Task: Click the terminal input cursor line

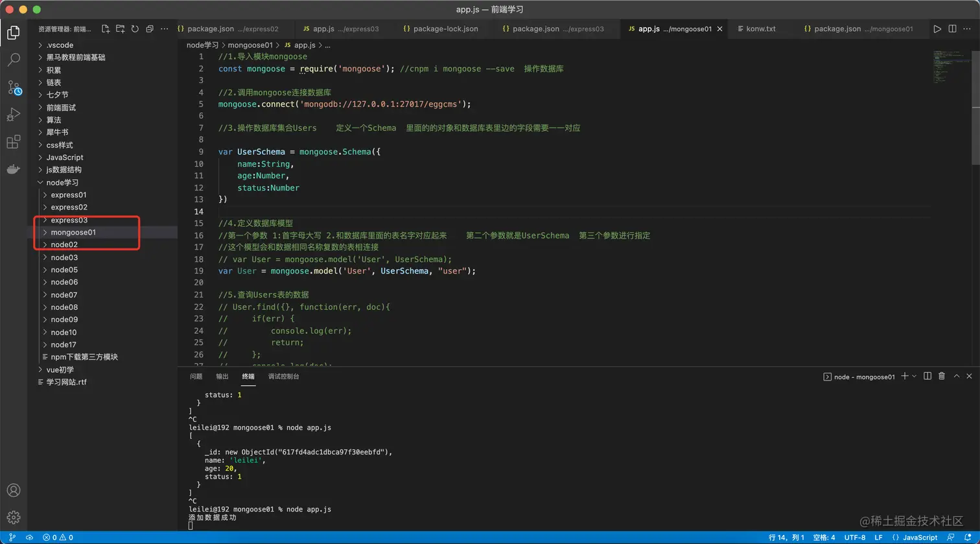Action: pos(191,525)
